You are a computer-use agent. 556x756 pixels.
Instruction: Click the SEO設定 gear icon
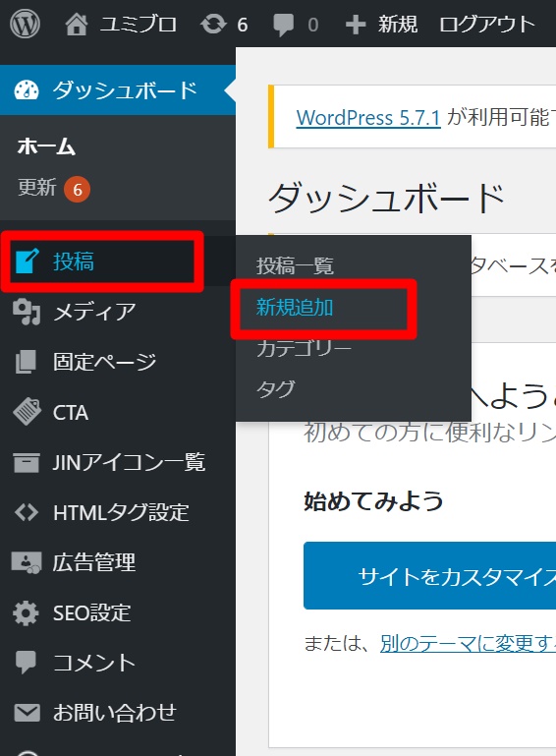click(26, 612)
